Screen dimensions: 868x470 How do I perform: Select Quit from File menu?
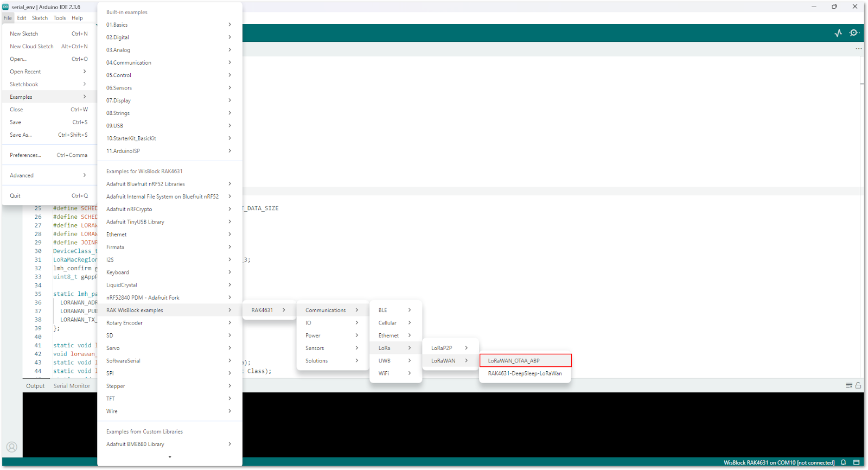tap(49, 196)
